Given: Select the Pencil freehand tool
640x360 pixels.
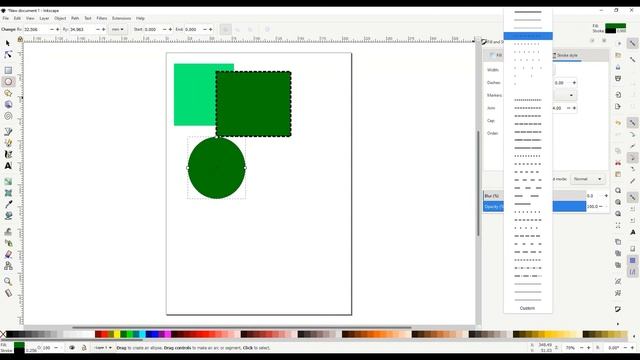Looking at the screenshot, I should 8,143.
